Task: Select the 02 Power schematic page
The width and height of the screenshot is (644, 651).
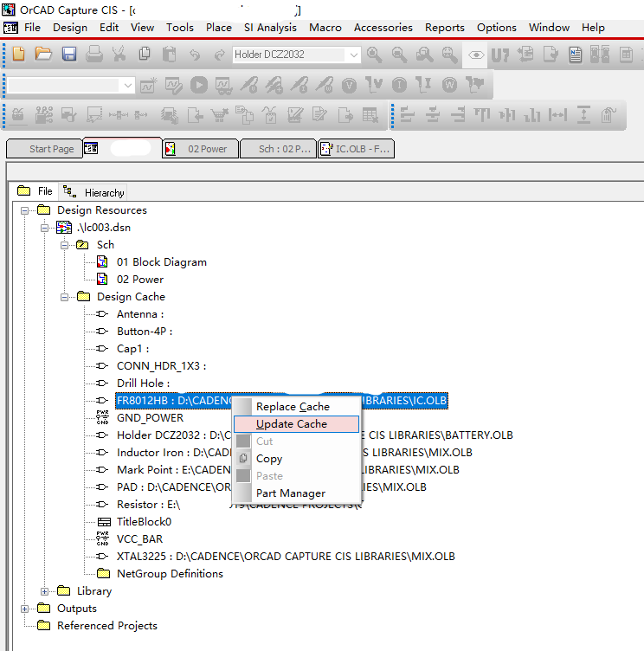Action: (140, 280)
